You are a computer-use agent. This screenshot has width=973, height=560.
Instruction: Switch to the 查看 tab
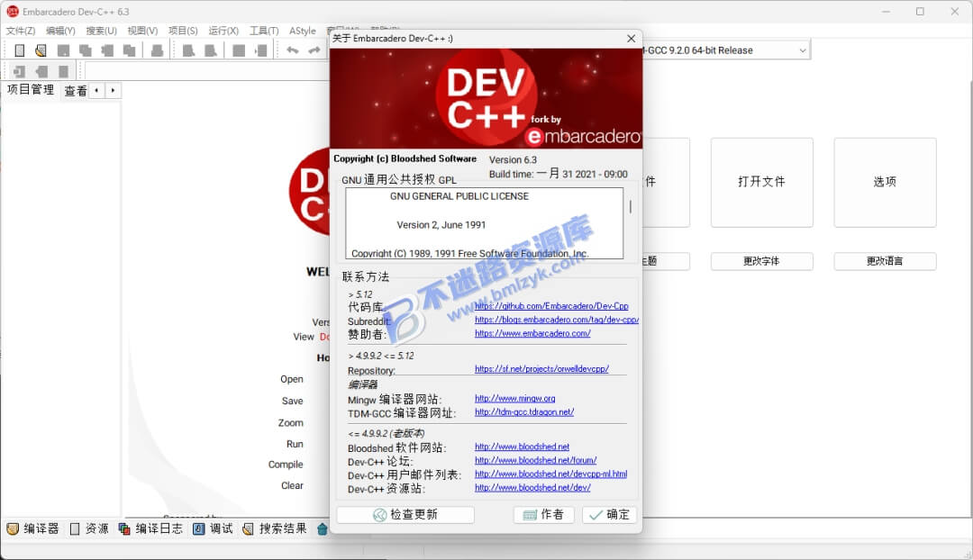(x=76, y=91)
